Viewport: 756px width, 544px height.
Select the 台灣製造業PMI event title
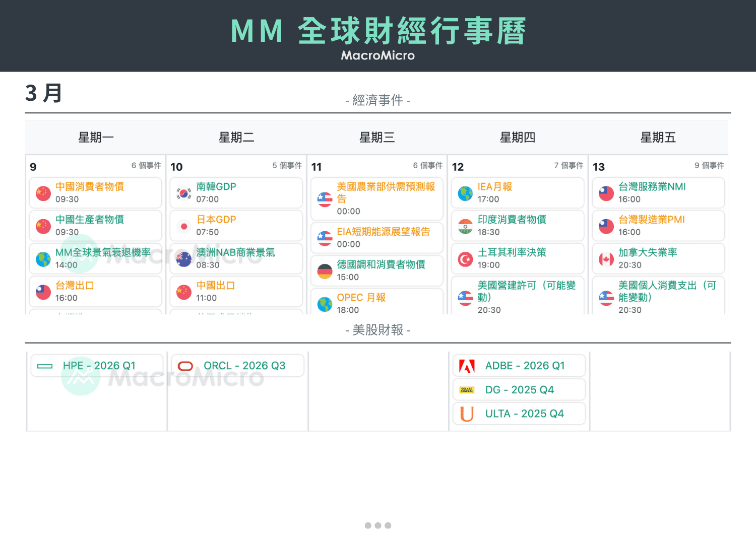tap(652, 220)
